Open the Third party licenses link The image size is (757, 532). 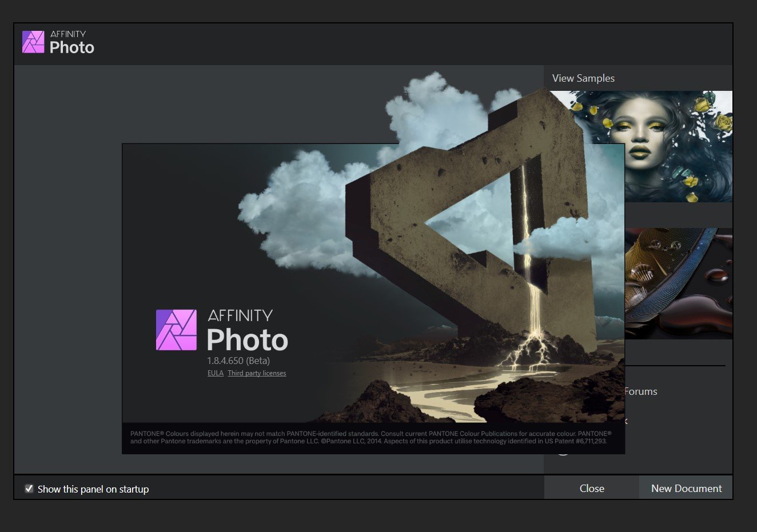click(x=257, y=373)
